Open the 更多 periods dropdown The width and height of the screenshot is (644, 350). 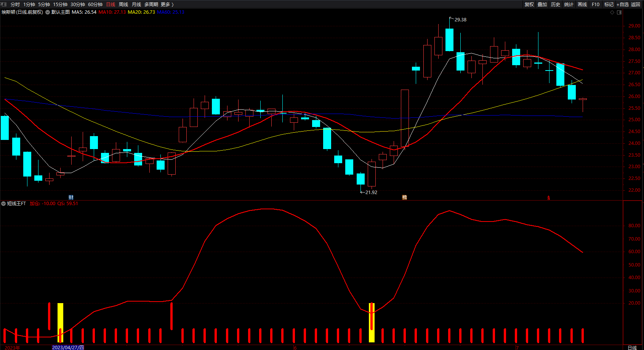click(x=167, y=5)
